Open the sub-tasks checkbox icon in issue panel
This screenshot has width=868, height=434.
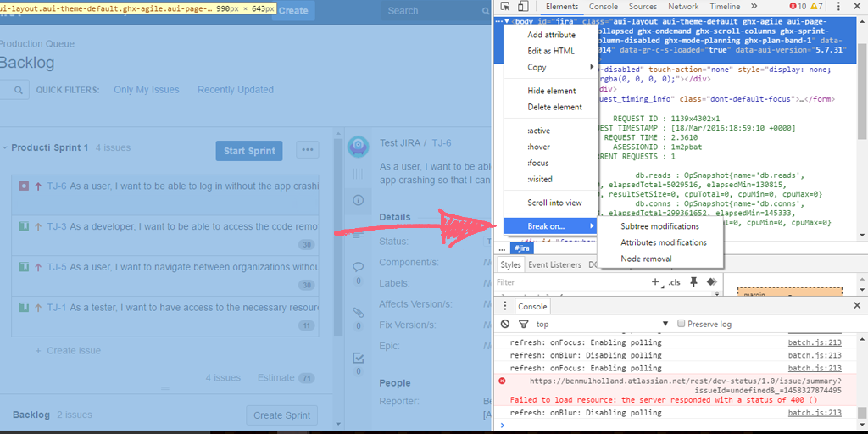click(x=359, y=358)
